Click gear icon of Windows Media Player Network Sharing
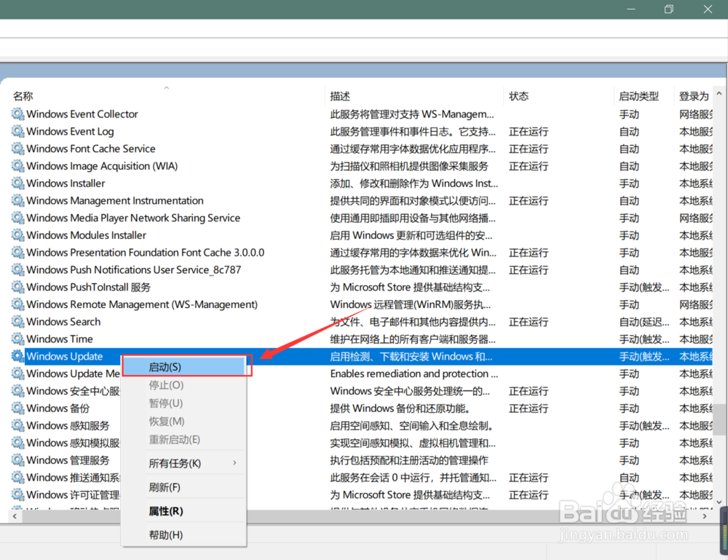 tap(17, 218)
